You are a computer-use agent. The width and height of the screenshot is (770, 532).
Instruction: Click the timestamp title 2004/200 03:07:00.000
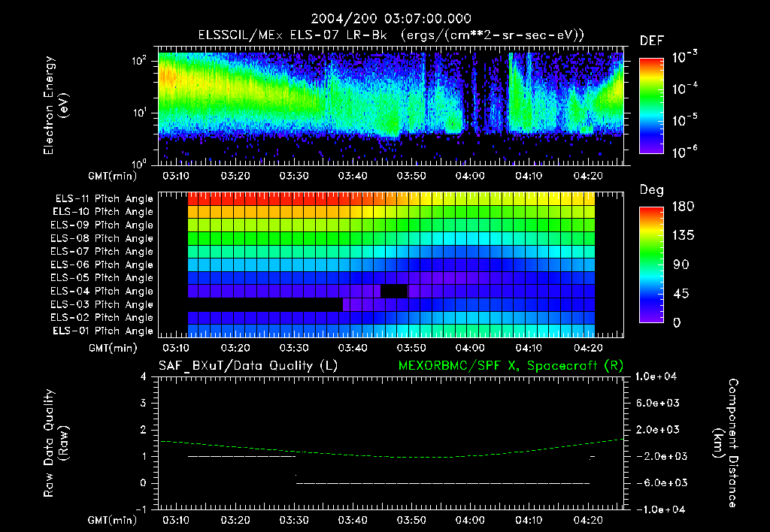391,19
